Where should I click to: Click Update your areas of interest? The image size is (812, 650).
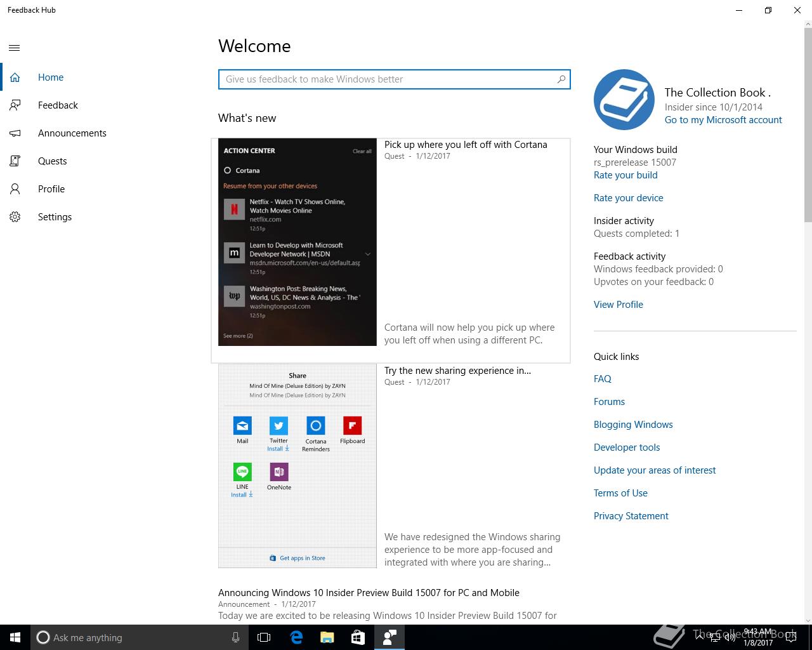point(655,470)
